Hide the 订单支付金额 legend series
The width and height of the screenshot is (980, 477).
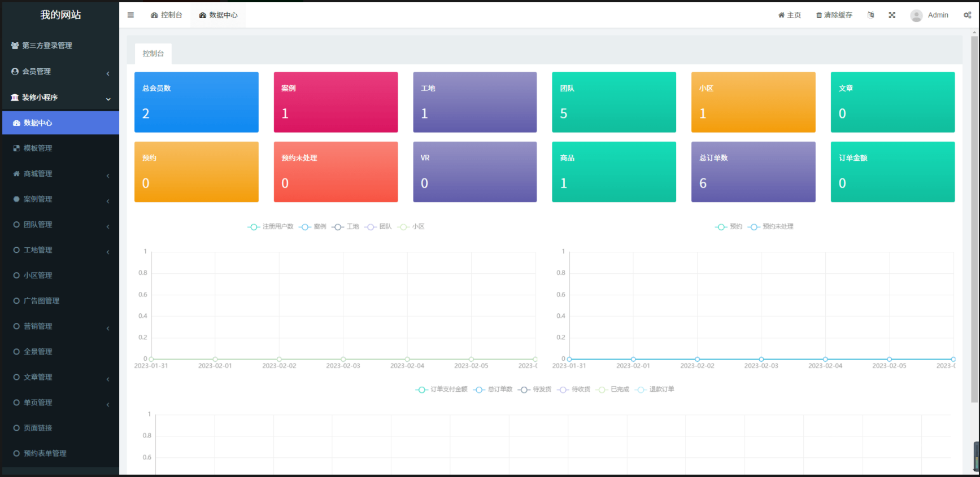click(442, 390)
